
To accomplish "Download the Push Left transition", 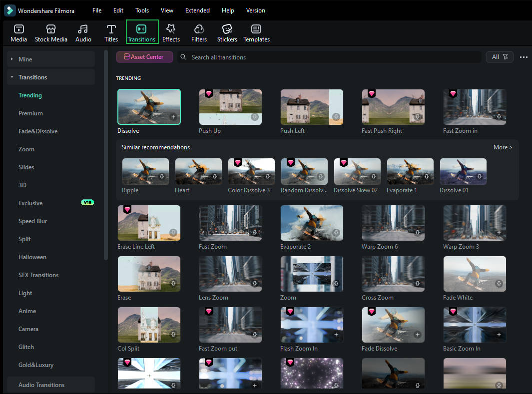I will pyautogui.click(x=336, y=117).
